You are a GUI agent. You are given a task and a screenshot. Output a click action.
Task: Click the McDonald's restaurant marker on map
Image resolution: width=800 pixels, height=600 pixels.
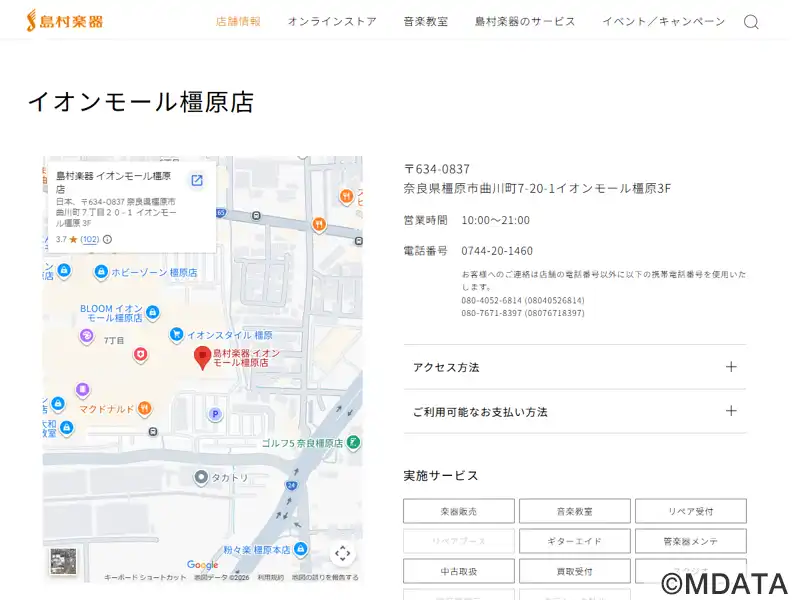coord(145,408)
